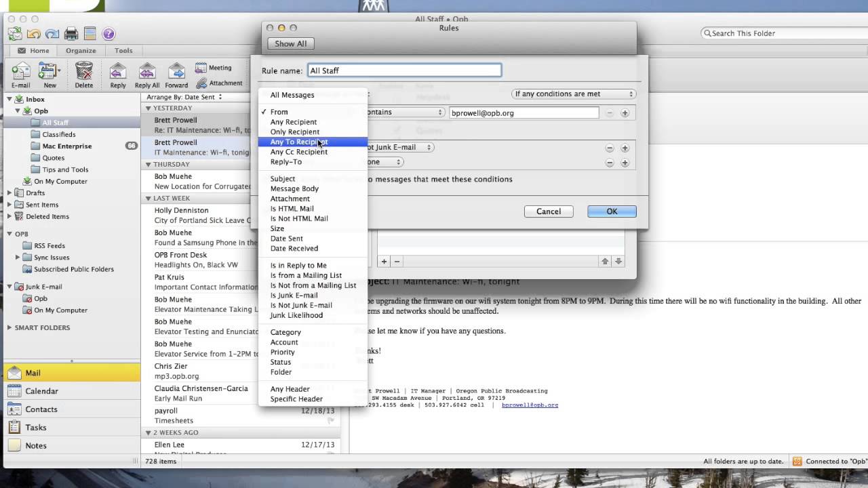Cancel the rule dialog

tap(549, 211)
